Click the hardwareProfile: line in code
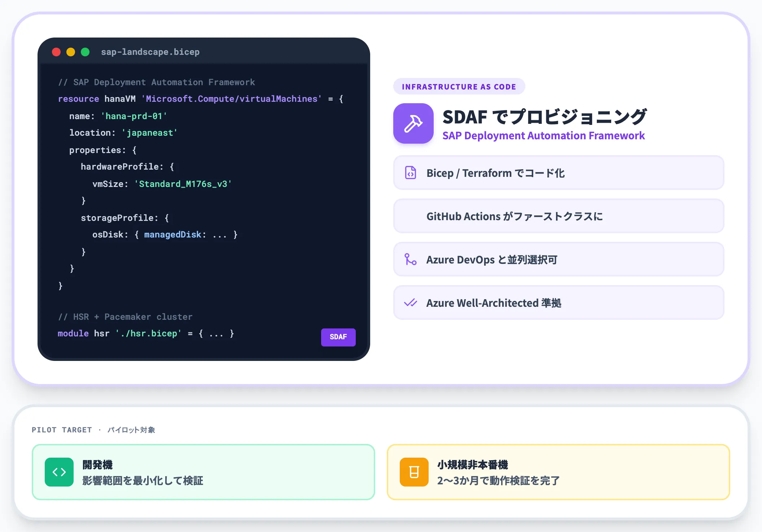Image resolution: width=762 pixels, height=532 pixels. click(x=127, y=167)
